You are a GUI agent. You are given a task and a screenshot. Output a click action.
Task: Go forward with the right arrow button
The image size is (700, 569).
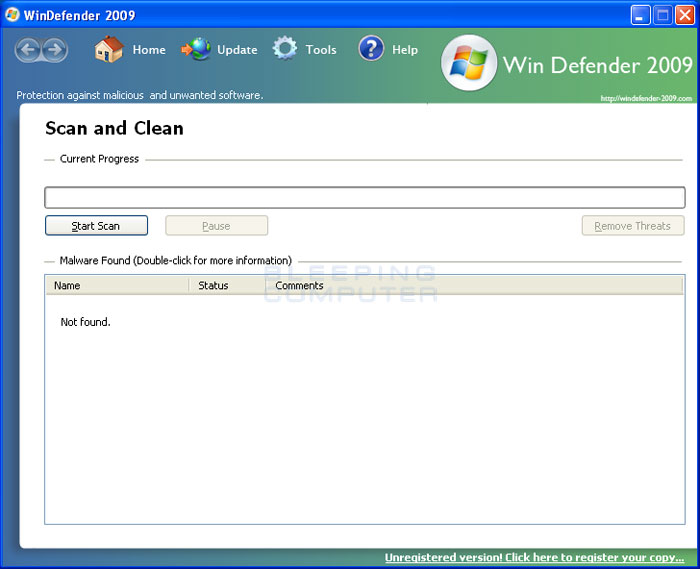(55, 50)
